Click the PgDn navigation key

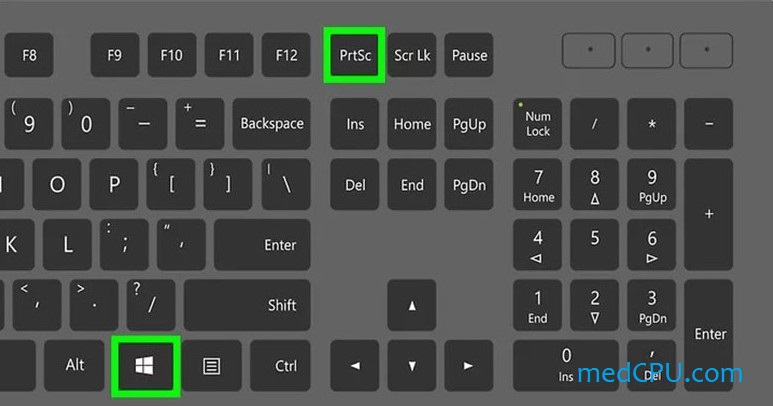tap(469, 184)
